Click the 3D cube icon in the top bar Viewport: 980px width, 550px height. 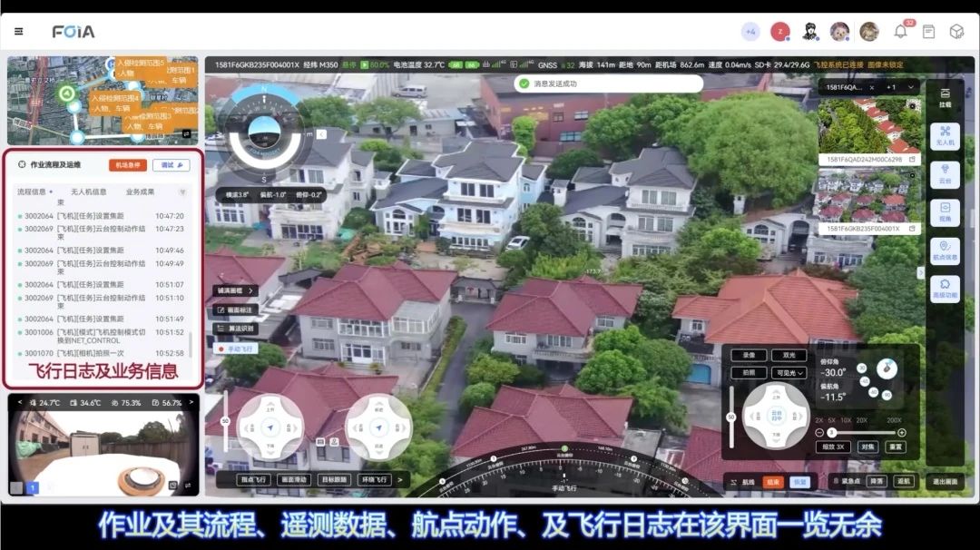956,32
